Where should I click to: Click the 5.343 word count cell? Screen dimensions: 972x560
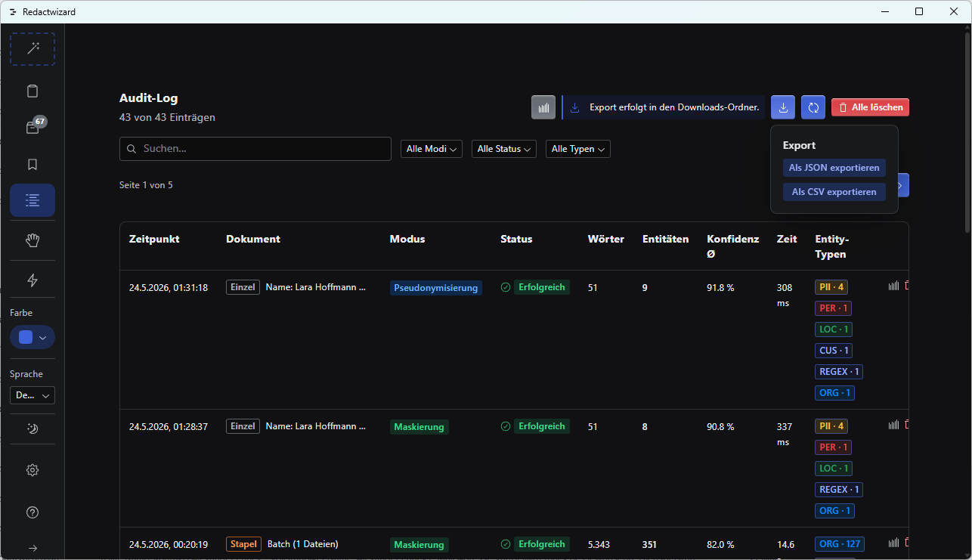(x=599, y=545)
